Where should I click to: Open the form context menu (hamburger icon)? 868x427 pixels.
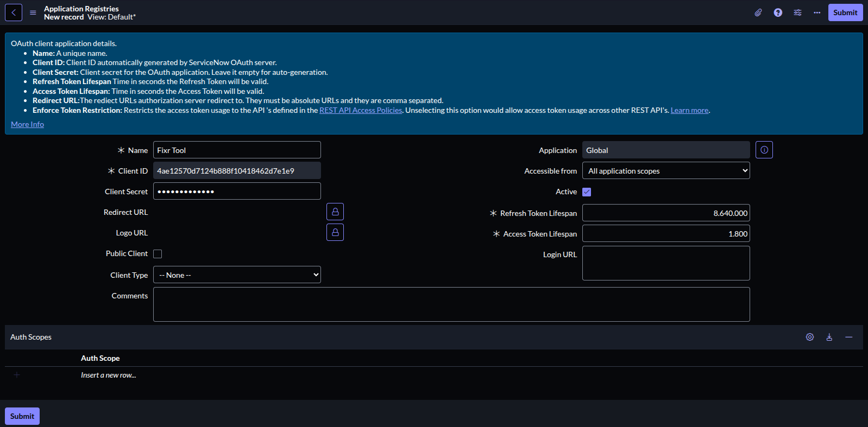tap(33, 12)
